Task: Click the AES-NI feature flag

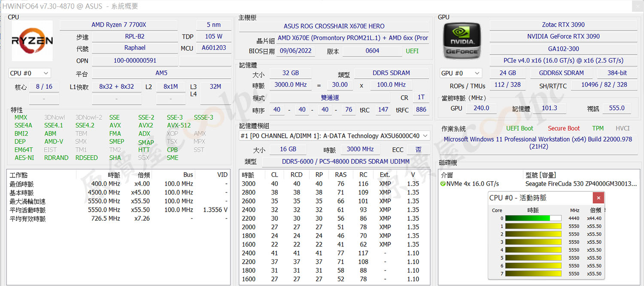Action: click(24, 158)
